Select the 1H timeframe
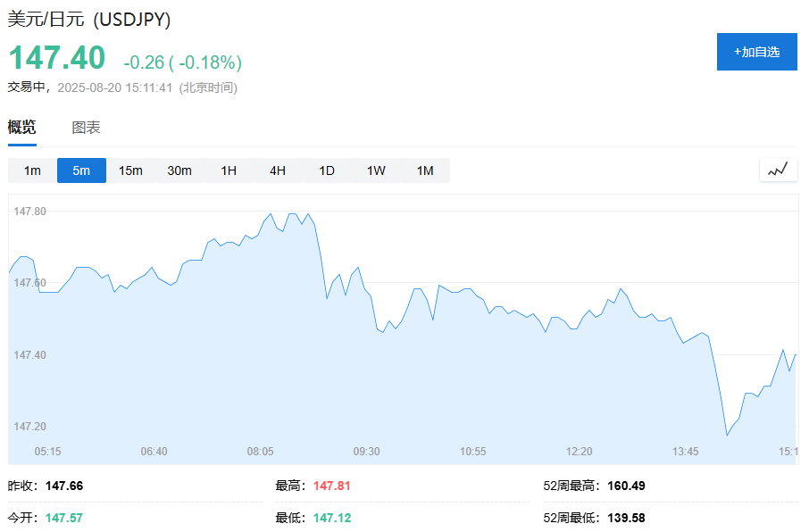The image size is (809, 532). (229, 170)
